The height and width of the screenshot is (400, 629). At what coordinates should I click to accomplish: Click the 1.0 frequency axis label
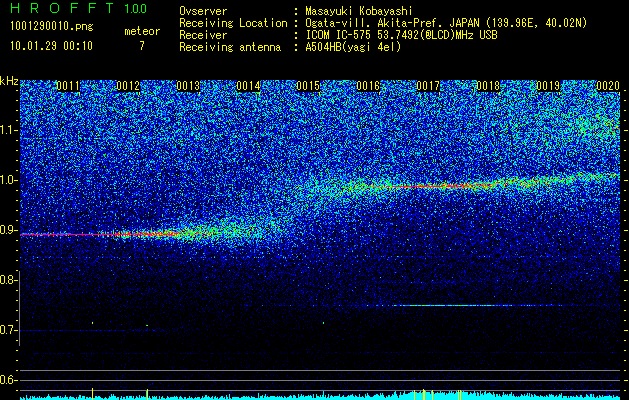pos(8,180)
